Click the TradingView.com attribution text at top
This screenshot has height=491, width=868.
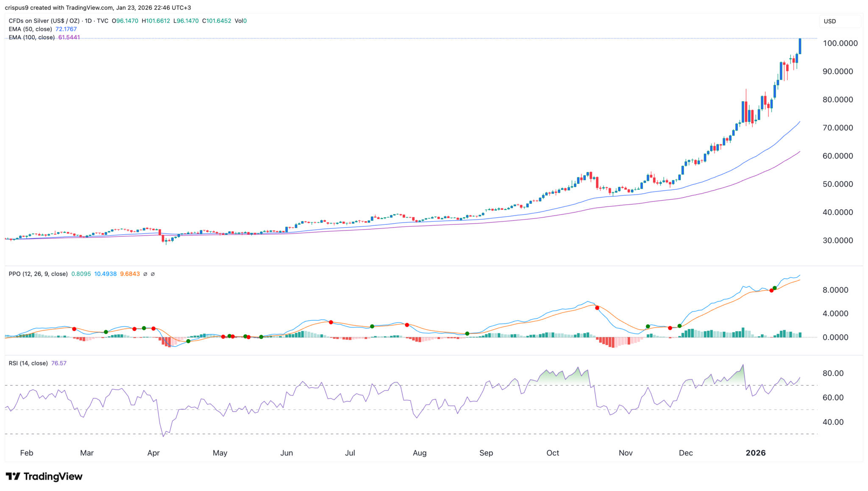tap(89, 8)
